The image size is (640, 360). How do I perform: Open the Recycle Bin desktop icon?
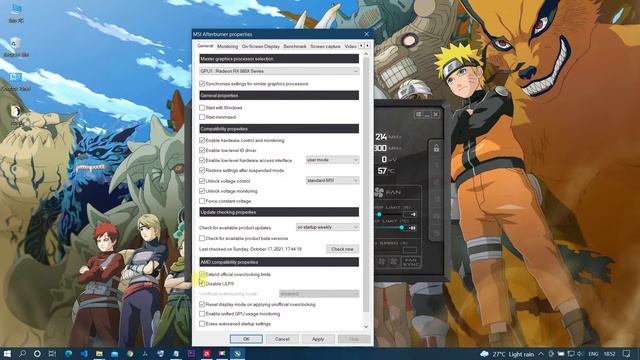[16, 47]
